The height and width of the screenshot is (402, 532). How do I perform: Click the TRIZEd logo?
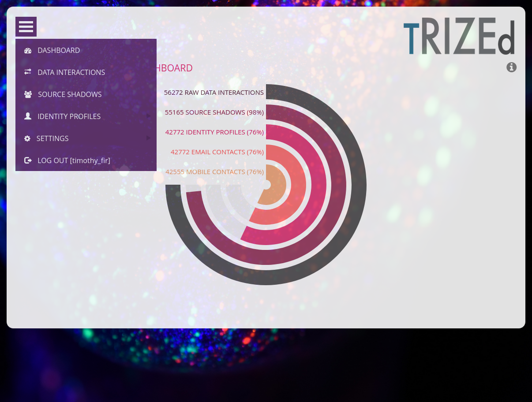(459, 37)
